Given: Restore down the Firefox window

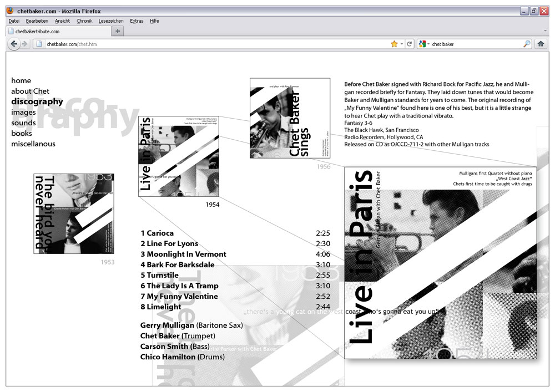Looking at the screenshot, I should (x=534, y=11).
